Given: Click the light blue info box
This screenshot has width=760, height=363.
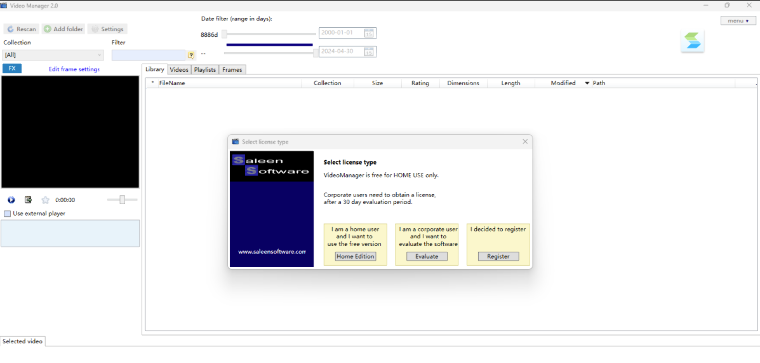Looking at the screenshot, I should coord(70,233).
